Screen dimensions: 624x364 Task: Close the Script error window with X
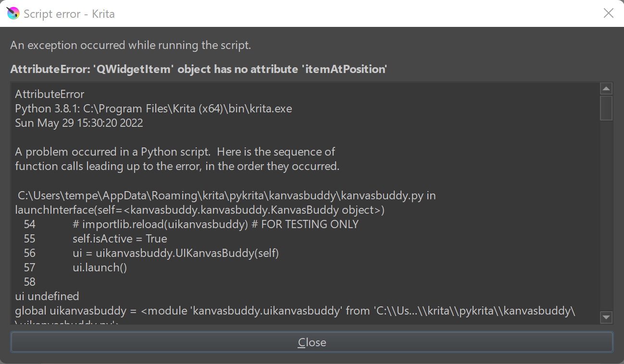click(x=608, y=13)
